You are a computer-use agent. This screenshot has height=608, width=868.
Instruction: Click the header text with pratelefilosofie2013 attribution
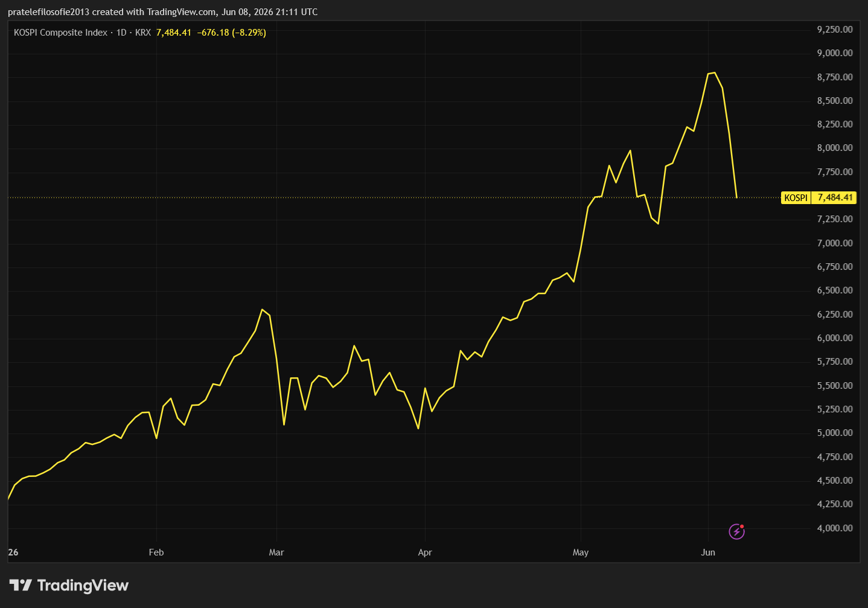pos(162,11)
